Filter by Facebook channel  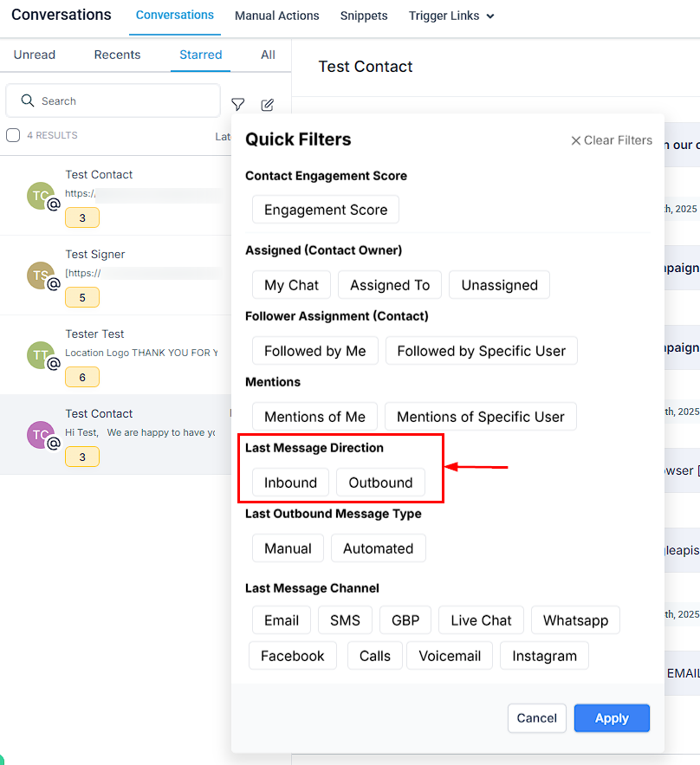[x=293, y=656]
